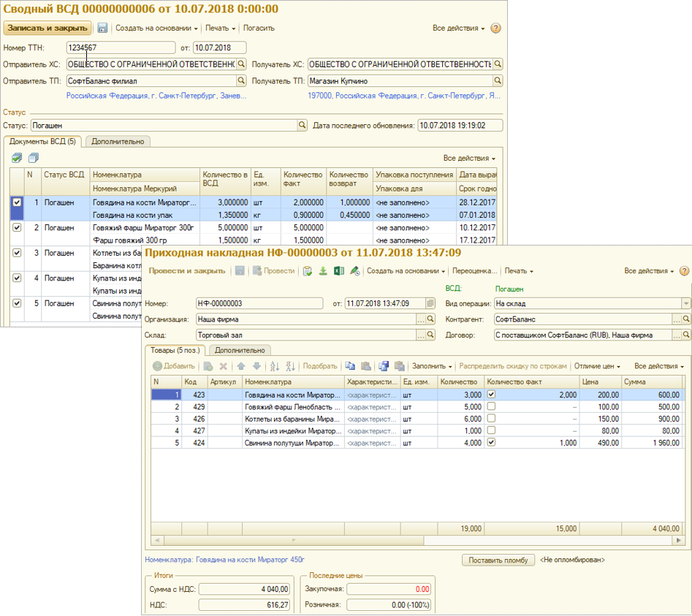Open Все действия menu in Сводный ВСД header
The image size is (692, 616).
point(459,28)
